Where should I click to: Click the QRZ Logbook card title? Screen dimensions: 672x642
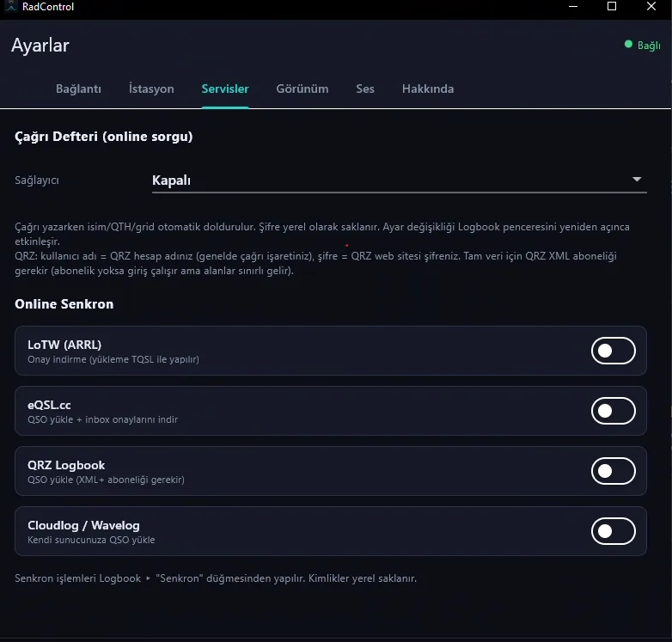coord(66,465)
